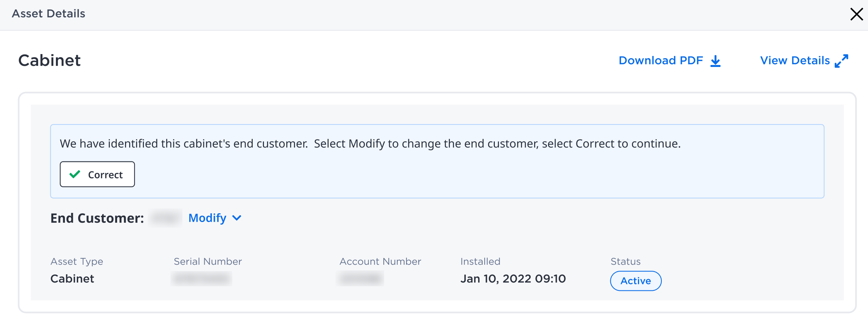Click the Cabinet heading title
The image size is (868, 326).
click(x=49, y=61)
